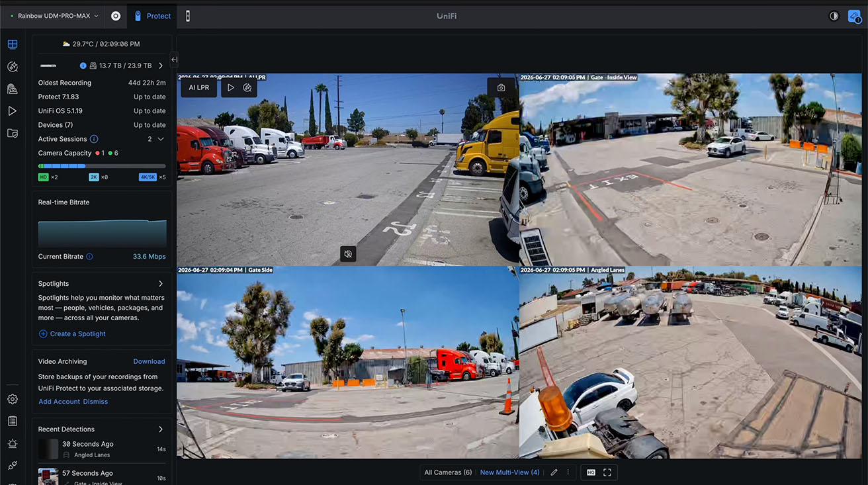Toggle HQ stream quality
Viewport: 868px width, 485px height.
pos(591,472)
